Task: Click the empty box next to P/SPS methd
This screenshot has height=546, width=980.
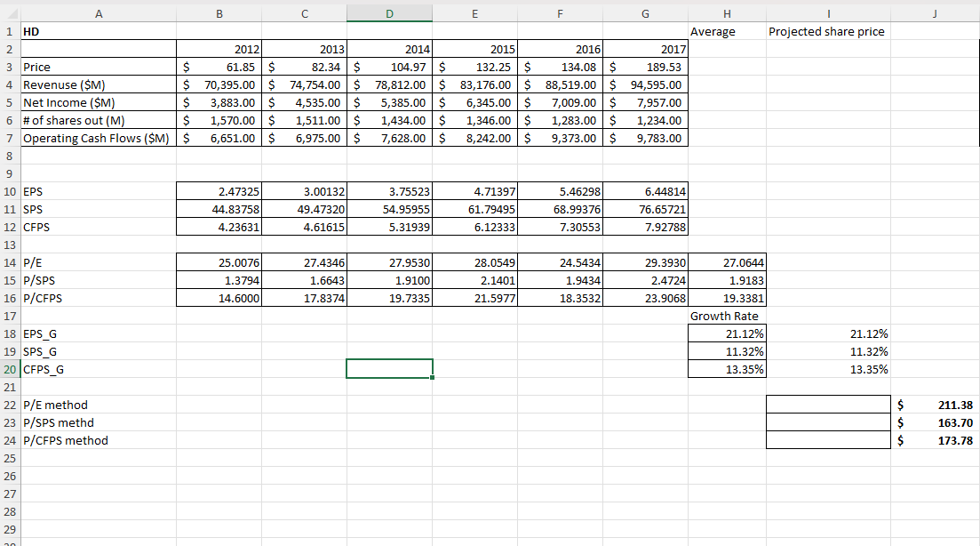Action: coord(827,422)
